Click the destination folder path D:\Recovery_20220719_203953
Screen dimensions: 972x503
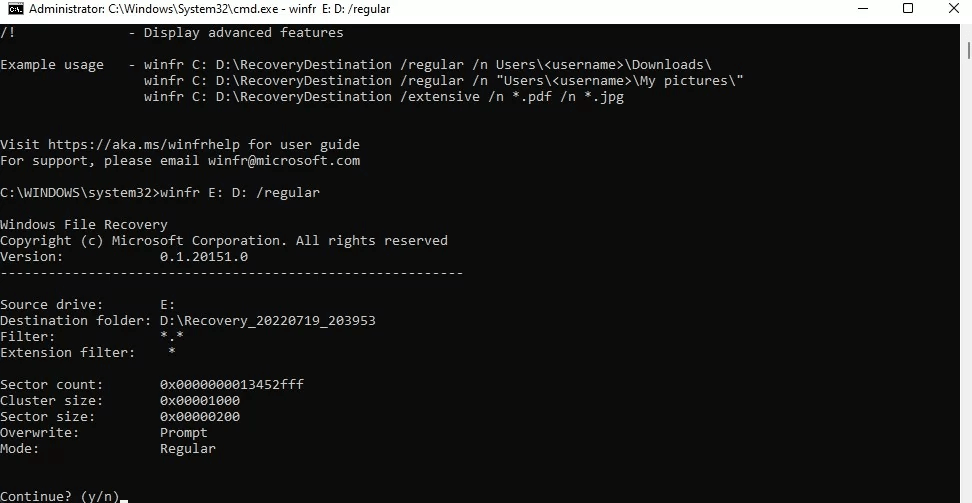pyautogui.click(x=268, y=320)
